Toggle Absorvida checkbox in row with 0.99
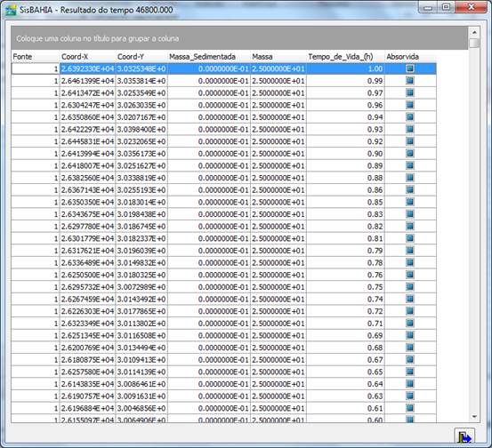Image resolution: width=492 pixels, height=448 pixels. tap(410, 81)
